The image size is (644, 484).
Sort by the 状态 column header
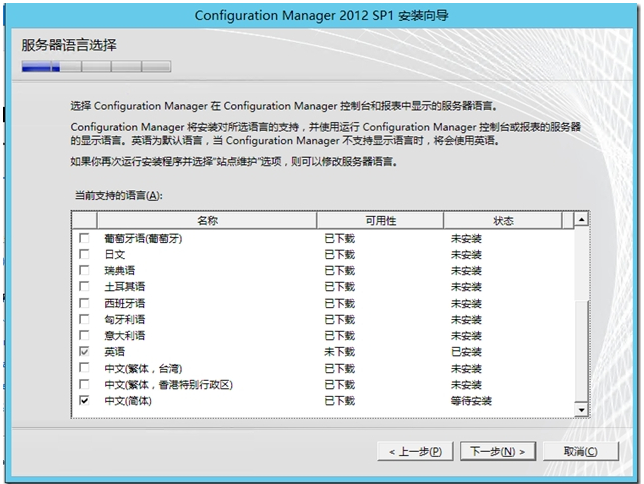(503, 220)
